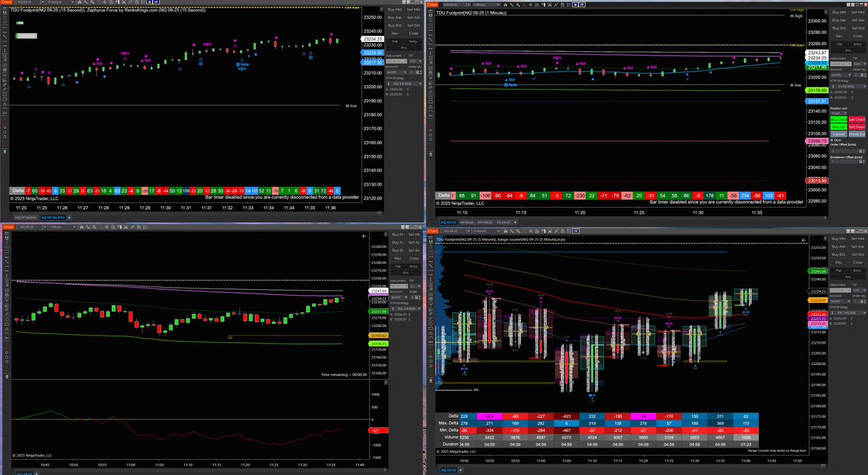The height and width of the screenshot is (475, 868).
Task: Click Delta value 228 in 5 Minute footprint table
Action: point(464,416)
